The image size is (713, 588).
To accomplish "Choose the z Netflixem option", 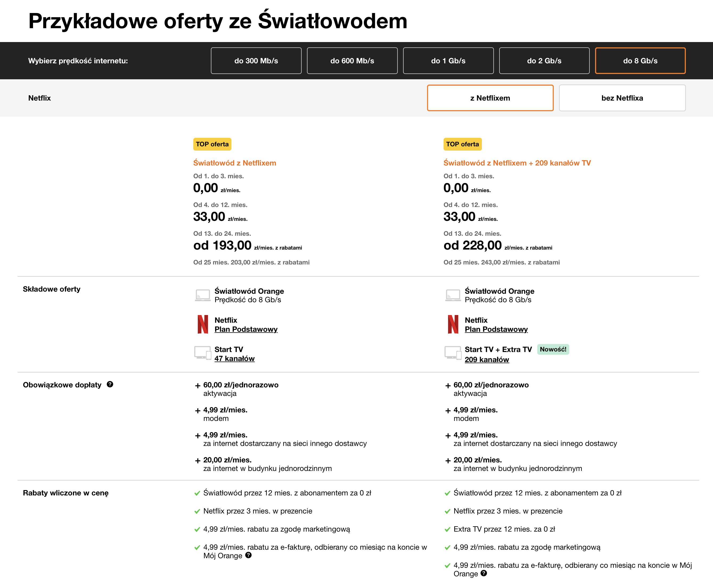I will click(x=490, y=98).
